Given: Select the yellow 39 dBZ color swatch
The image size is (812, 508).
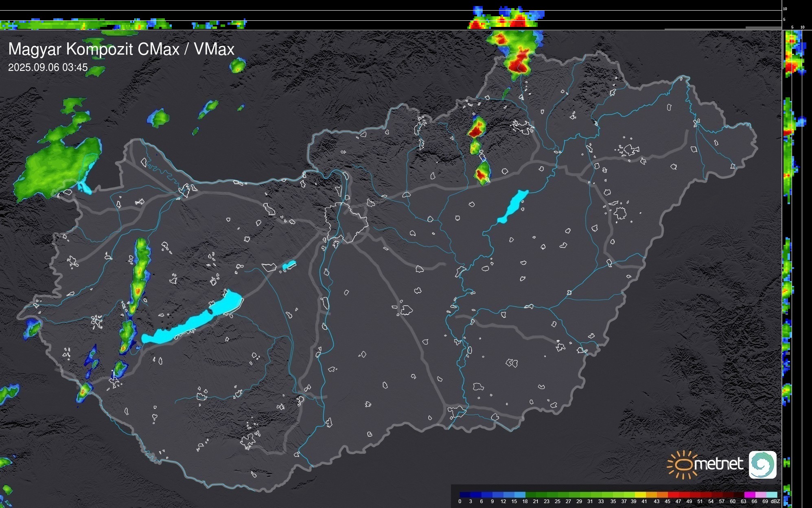Looking at the screenshot, I should [x=640, y=495].
